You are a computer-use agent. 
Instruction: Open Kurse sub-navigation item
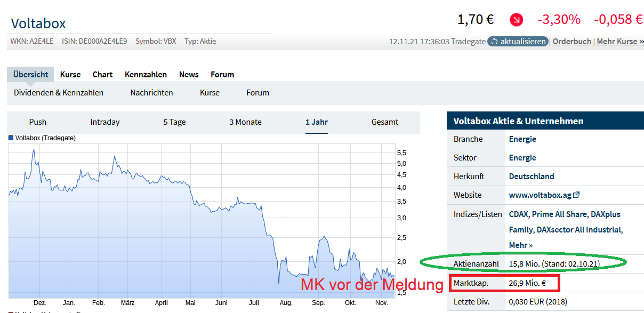click(x=210, y=93)
